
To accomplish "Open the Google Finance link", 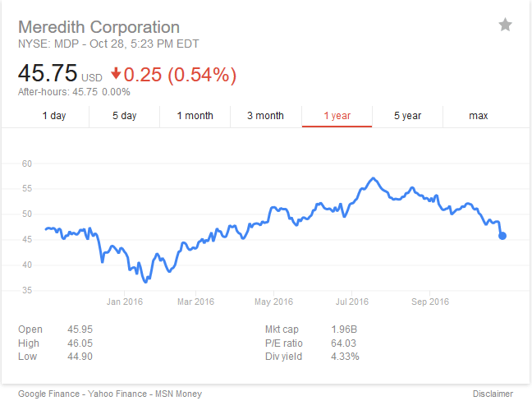I will coord(49,394).
